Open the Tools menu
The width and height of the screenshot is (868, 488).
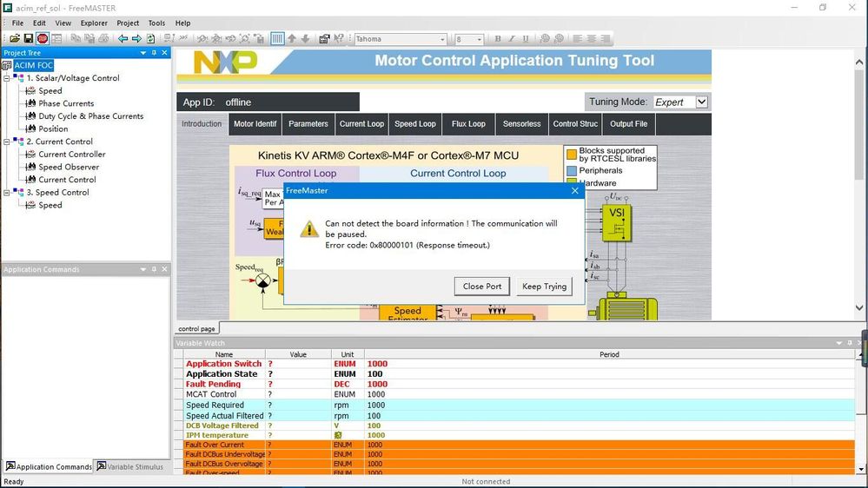[156, 23]
